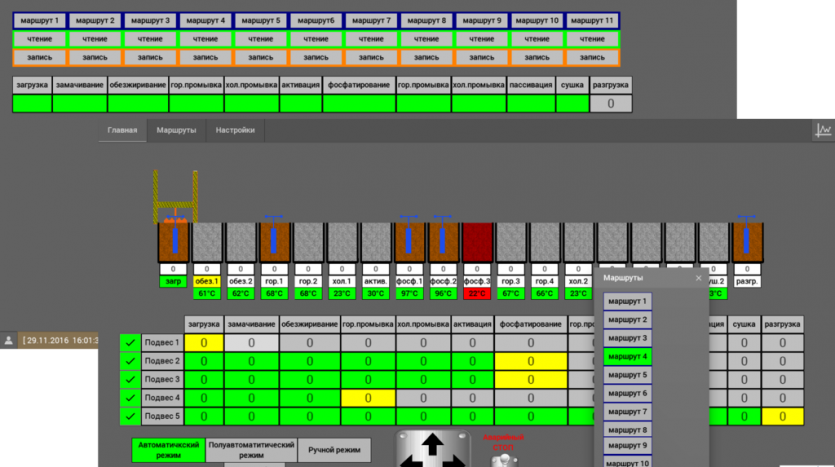This screenshot has height=467, width=835.
Task: Open the Настройки tab
Action: click(x=235, y=130)
